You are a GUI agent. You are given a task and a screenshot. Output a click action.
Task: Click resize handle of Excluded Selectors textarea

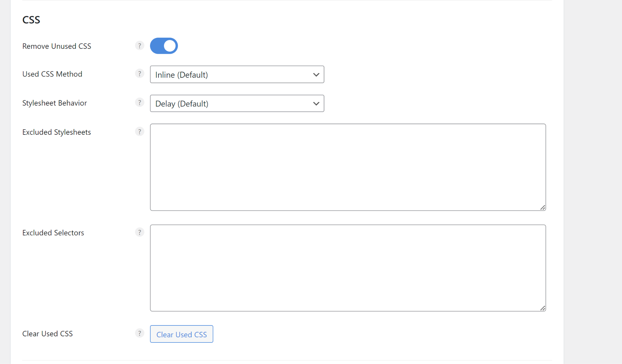pos(543,308)
